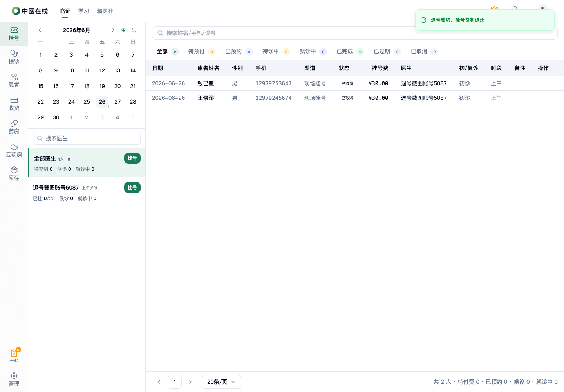Open the 云药房 cloud pharmacy section
Screen dimensions: 564x392
(14, 150)
